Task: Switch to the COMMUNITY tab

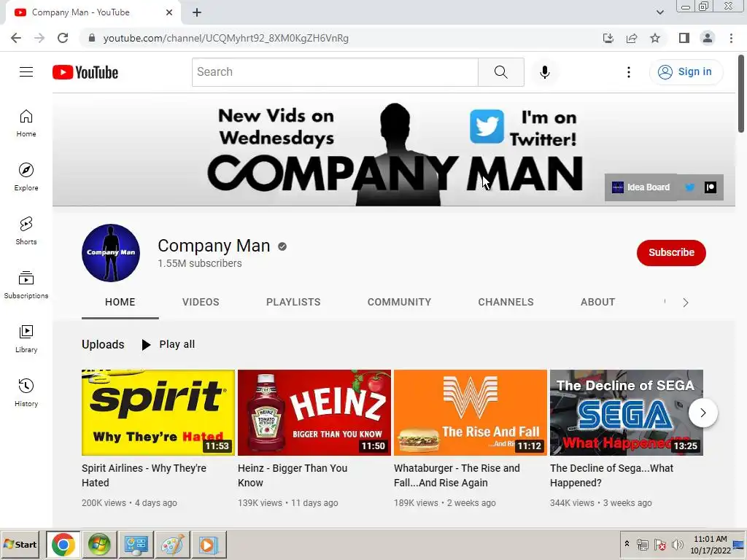Action: (x=399, y=302)
